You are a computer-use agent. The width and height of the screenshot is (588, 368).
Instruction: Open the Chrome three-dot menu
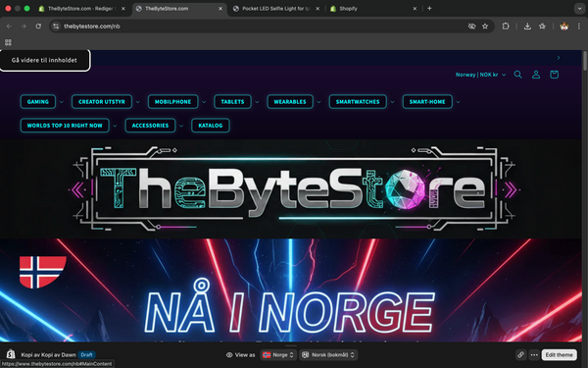(x=578, y=26)
